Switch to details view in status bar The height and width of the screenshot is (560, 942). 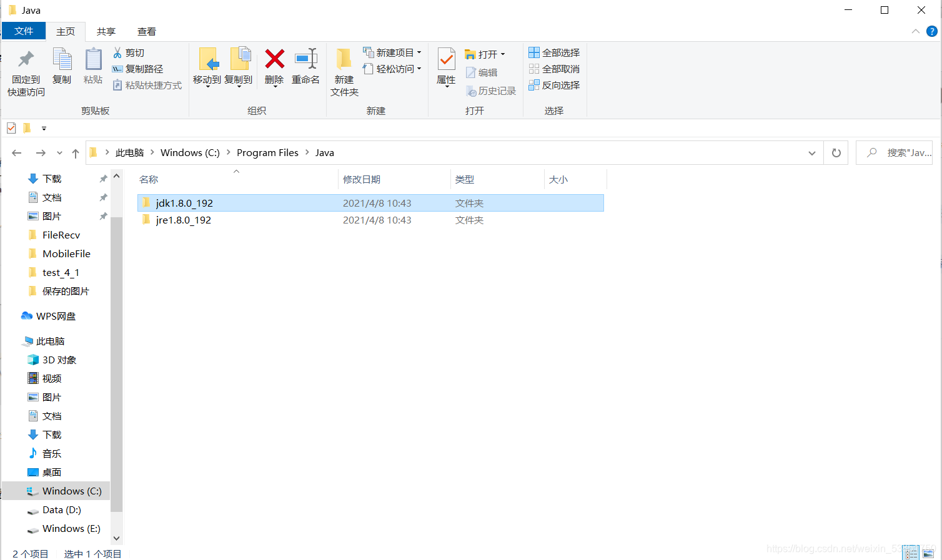911,553
